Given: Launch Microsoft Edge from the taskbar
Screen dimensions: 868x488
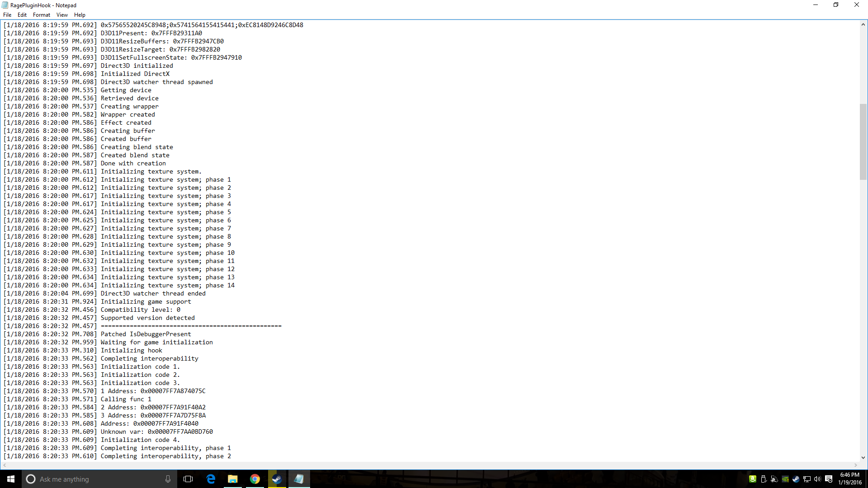Looking at the screenshot, I should (211, 479).
